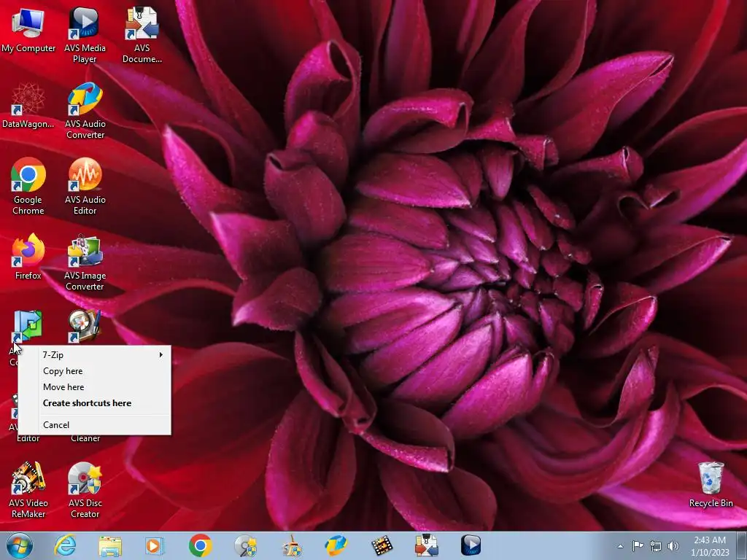
Task: Open Windows Explorer folder icon in taskbar
Action: pyautogui.click(x=110, y=545)
